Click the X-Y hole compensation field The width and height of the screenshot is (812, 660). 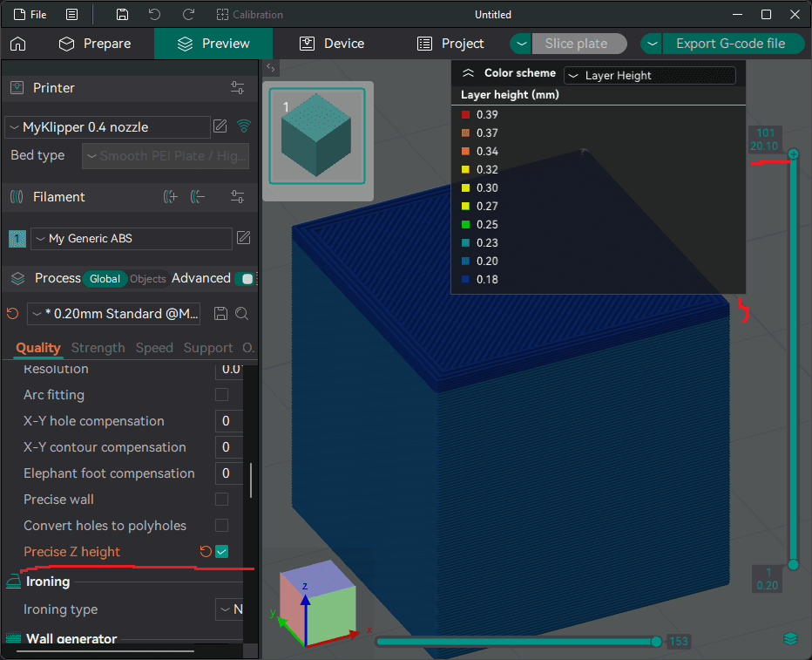[x=229, y=421]
